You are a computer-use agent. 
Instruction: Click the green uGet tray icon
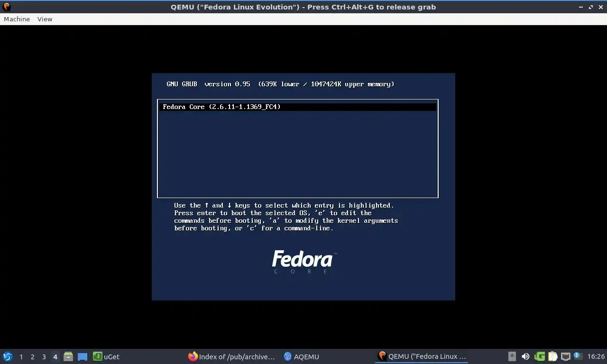click(x=539, y=356)
